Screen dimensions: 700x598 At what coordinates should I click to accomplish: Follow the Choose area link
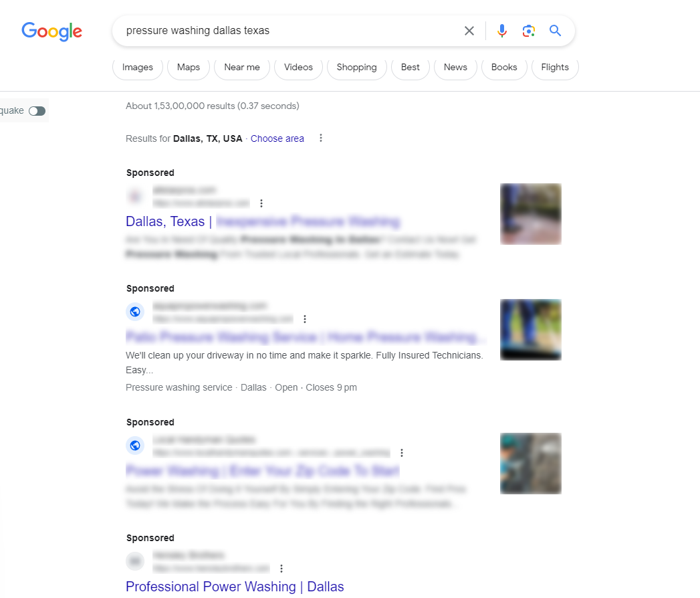click(277, 138)
